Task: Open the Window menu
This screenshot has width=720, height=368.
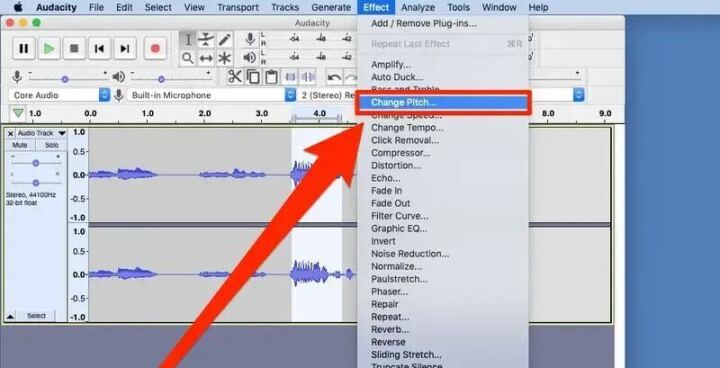Action: [499, 7]
